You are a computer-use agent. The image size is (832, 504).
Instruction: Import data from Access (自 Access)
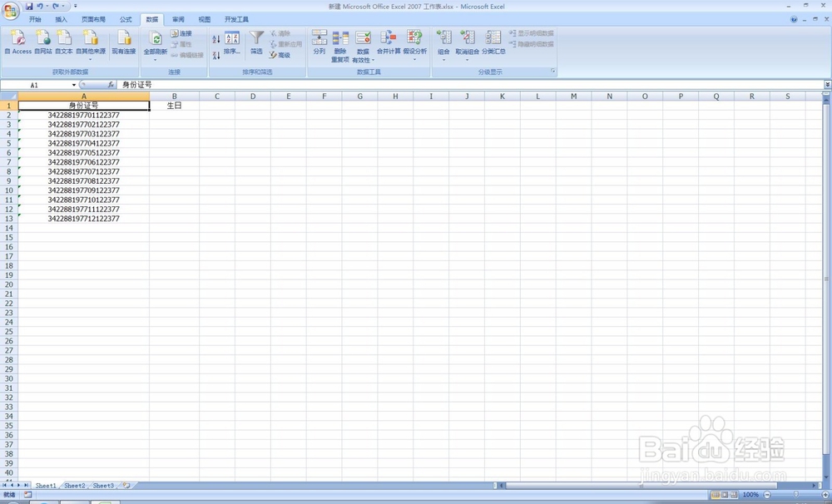point(18,42)
